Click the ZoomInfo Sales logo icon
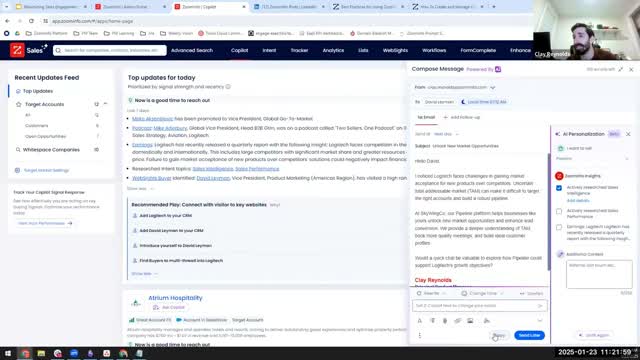 coord(17,50)
